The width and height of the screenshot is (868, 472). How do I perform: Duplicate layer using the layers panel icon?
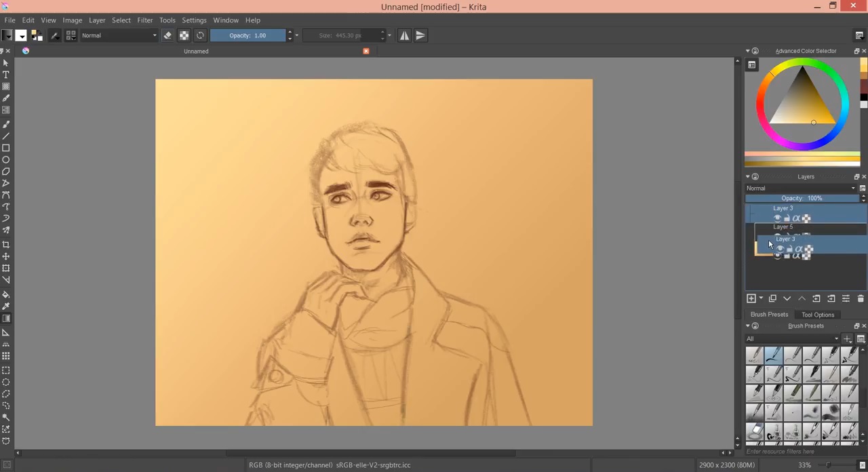(772, 298)
